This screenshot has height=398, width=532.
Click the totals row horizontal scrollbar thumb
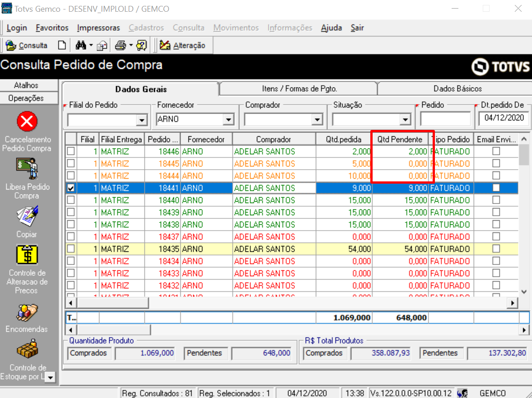pyautogui.click(x=114, y=329)
